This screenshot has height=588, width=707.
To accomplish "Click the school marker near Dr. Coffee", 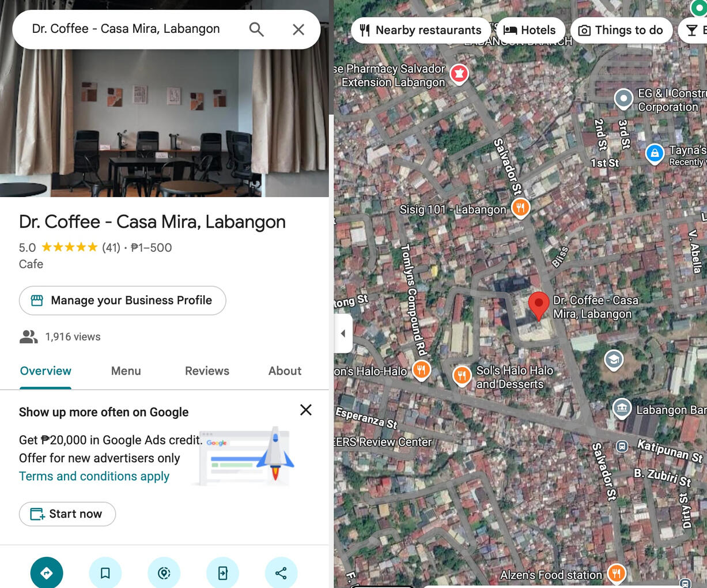I will pos(614,360).
